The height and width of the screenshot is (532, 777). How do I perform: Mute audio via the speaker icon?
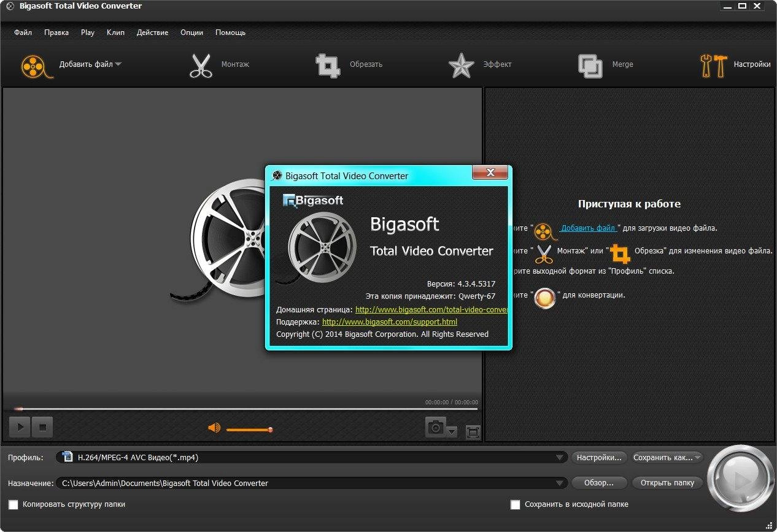(214, 428)
